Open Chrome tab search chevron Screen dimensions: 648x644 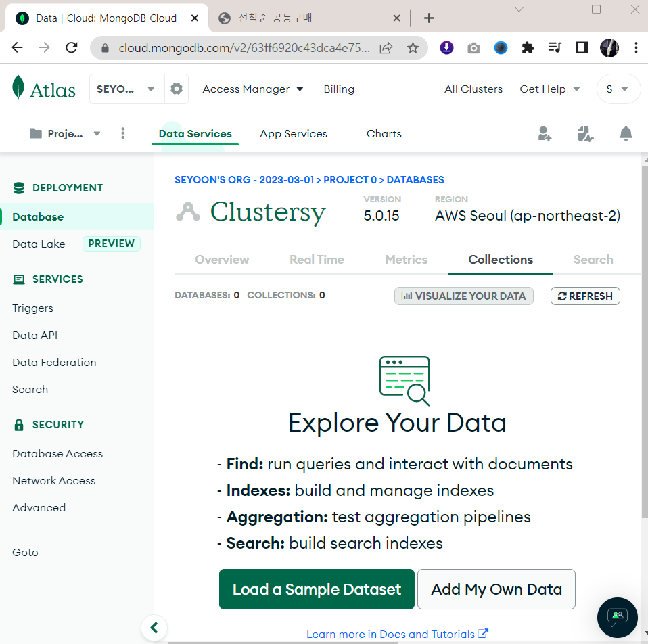click(519, 9)
